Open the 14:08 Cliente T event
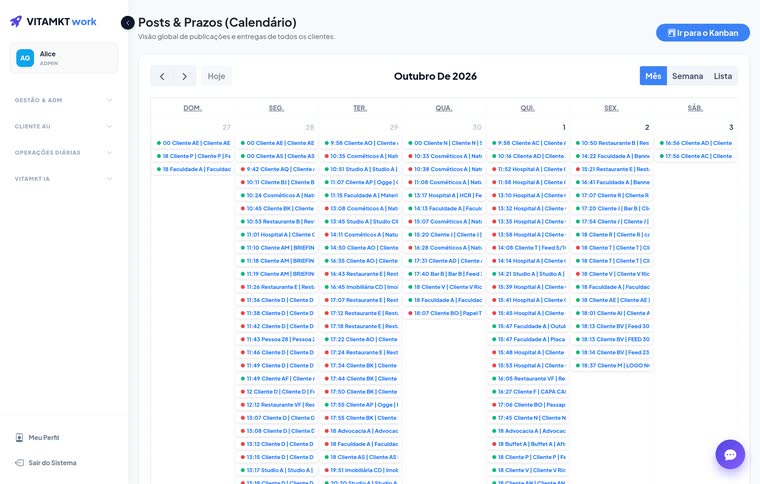The image size is (760, 484). (x=528, y=248)
